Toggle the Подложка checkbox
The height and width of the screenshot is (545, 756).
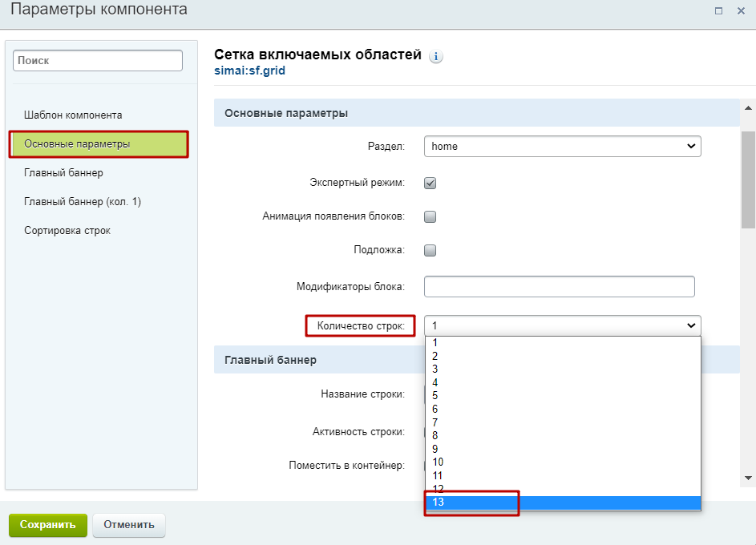[x=430, y=250]
